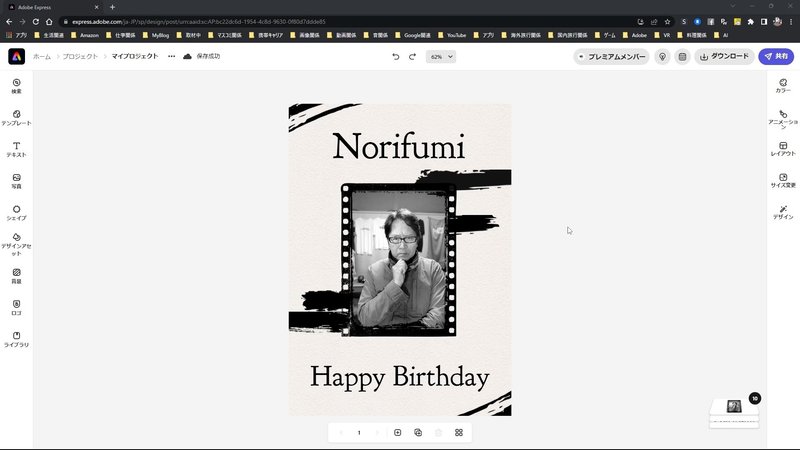
Task: Select the Happy Birthday text
Action: [x=399, y=378]
